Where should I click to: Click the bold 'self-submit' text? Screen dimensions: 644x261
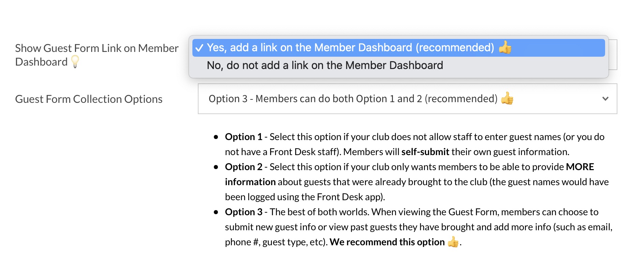(425, 152)
